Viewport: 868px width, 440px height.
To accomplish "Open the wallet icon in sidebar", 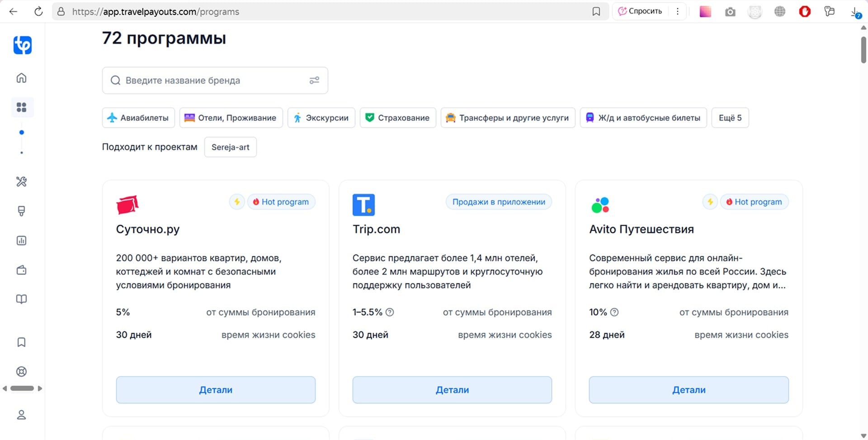I will (21, 270).
